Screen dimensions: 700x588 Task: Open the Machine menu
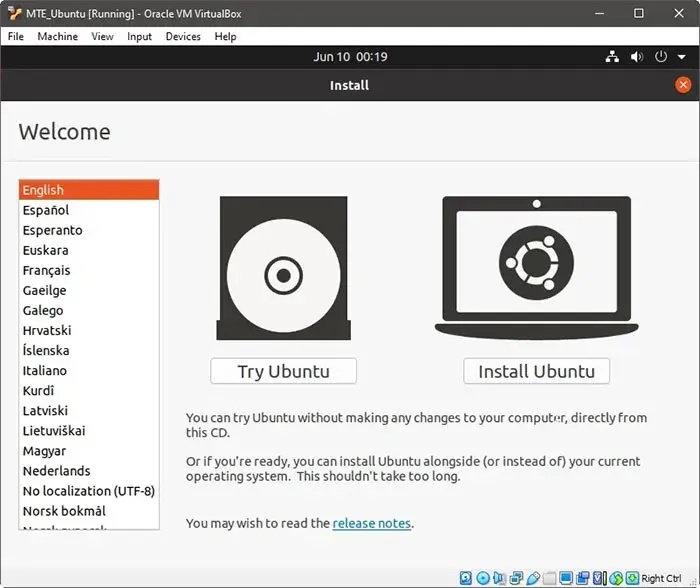(x=58, y=37)
